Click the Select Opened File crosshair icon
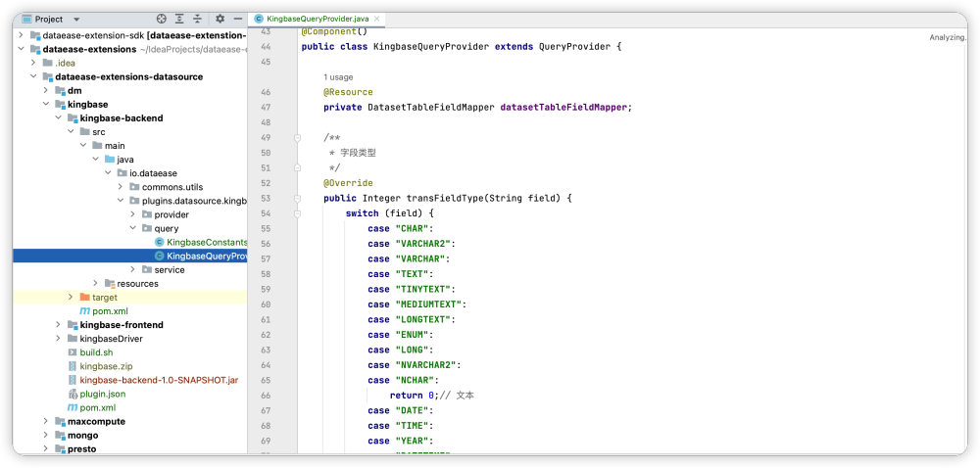 (162, 20)
